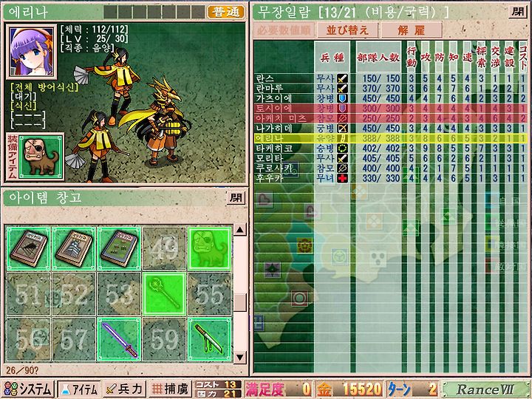Select the third book item in storage
This screenshot has height=399, width=532.
[119, 249]
